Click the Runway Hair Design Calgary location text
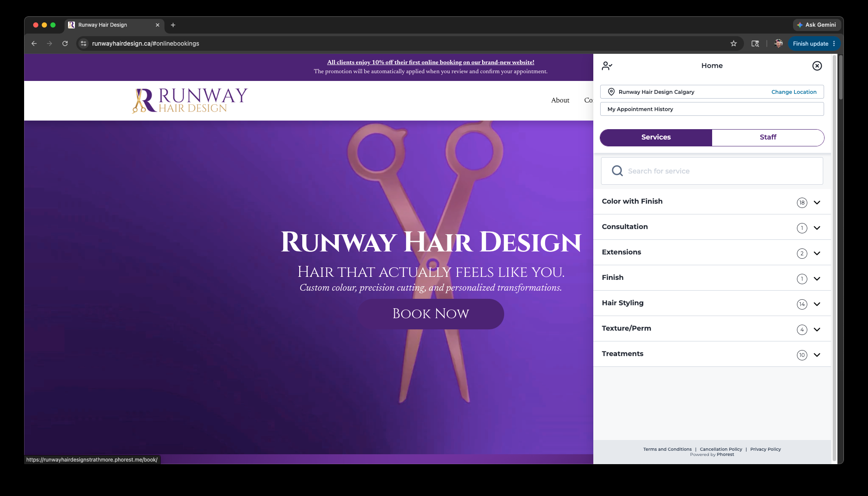This screenshot has height=496, width=868. pos(656,92)
